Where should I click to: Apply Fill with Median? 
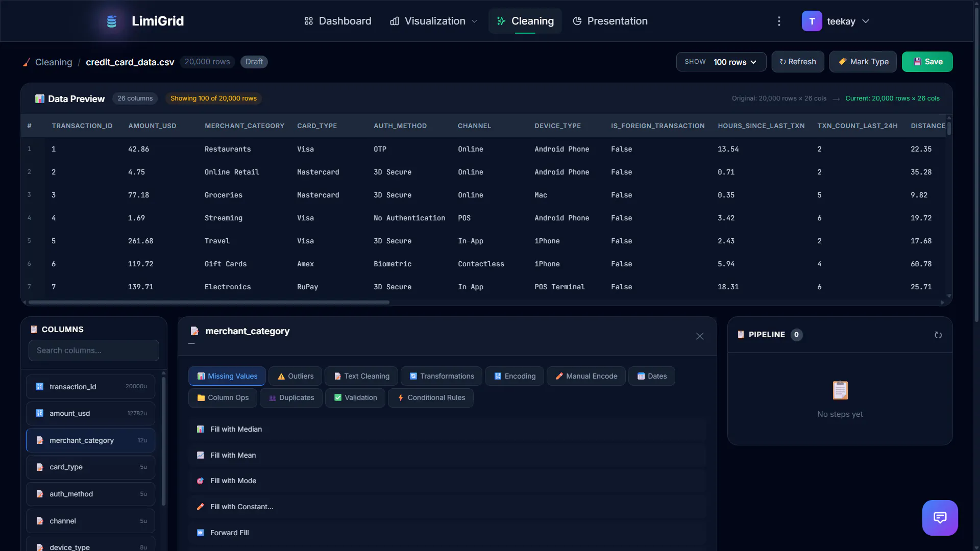coord(447,429)
